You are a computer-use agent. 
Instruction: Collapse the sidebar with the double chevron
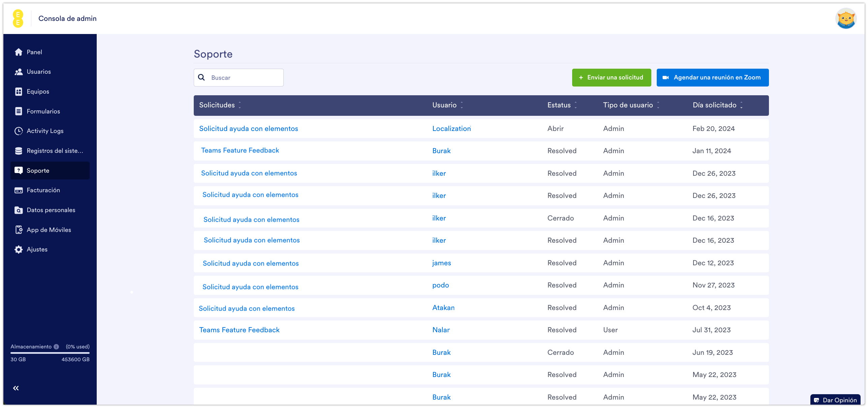(x=16, y=388)
